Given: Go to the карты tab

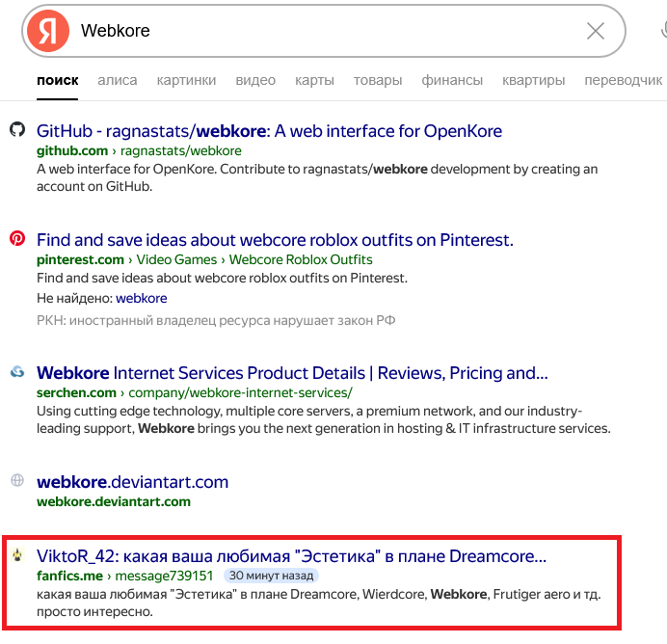Looking at the screenshot, I should tap(314, 80).
